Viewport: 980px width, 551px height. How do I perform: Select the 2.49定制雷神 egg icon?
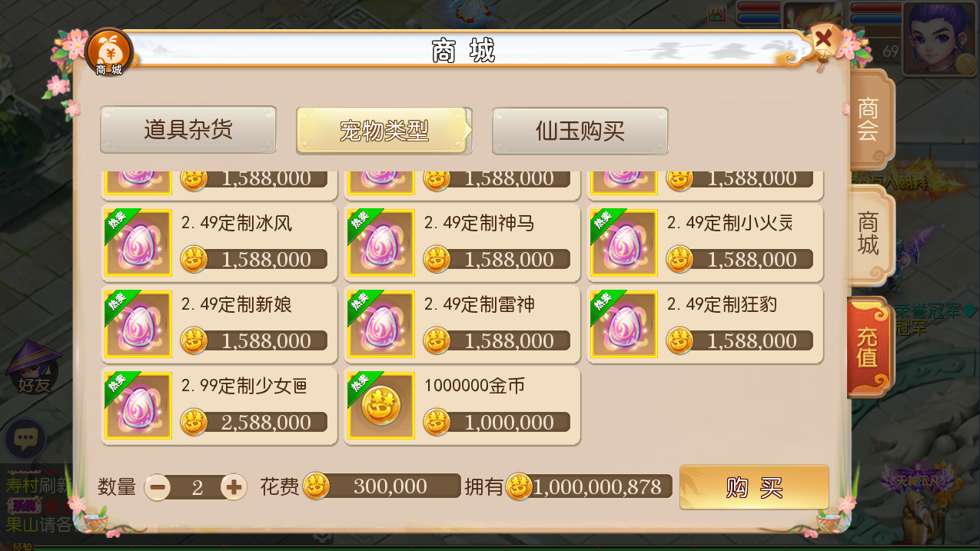coord(381,324)
